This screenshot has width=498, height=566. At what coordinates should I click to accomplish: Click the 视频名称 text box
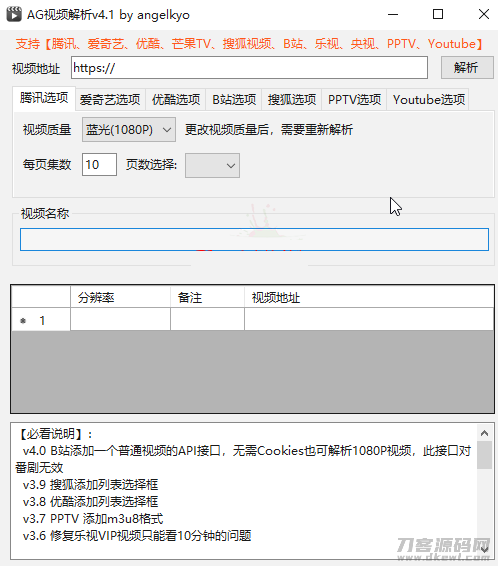point(254,239)
